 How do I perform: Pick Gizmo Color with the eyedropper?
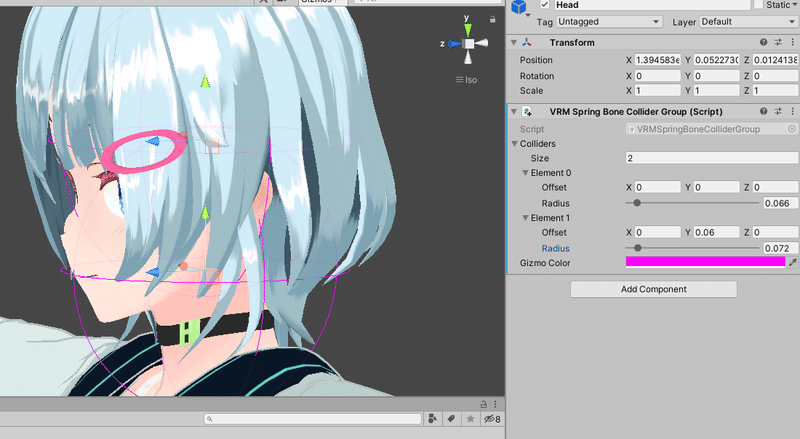point(792,262)
